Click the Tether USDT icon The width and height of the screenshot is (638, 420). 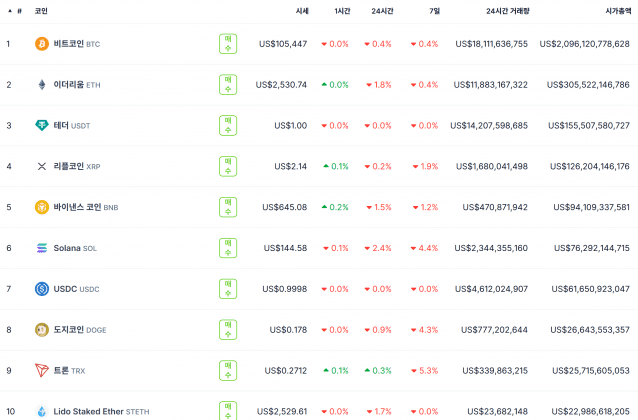tap(42, 125)
